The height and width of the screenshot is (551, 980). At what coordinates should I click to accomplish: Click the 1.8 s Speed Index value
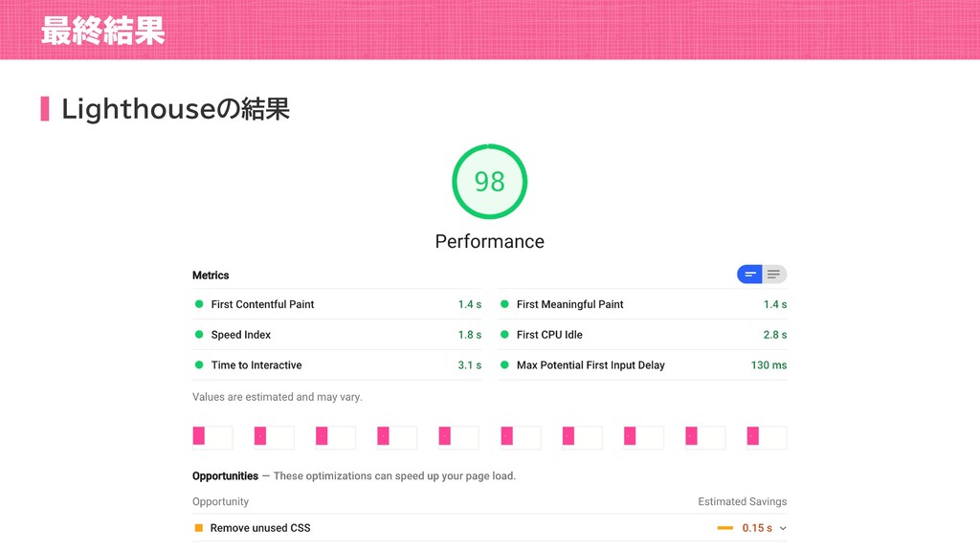(469, 335)
